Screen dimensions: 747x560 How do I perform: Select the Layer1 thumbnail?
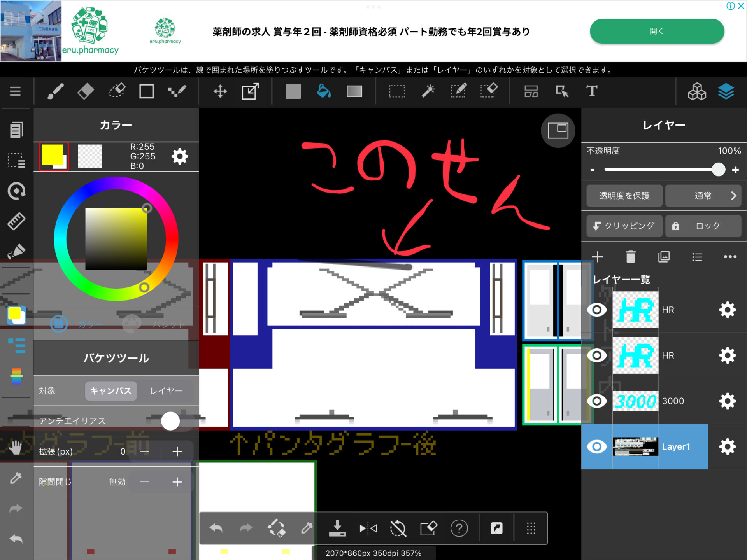click(635, 446)
